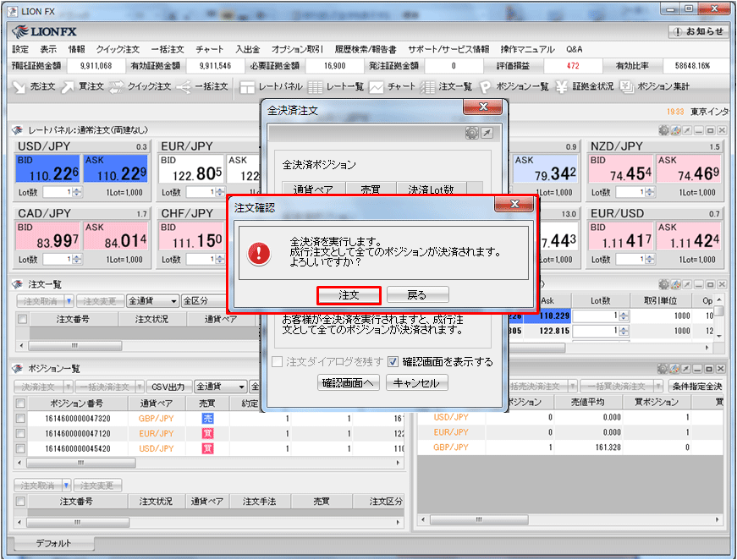Viewport: 737px width, 560px height.
Task: Open rate panel settings gear icon
Action: [663, 130]
